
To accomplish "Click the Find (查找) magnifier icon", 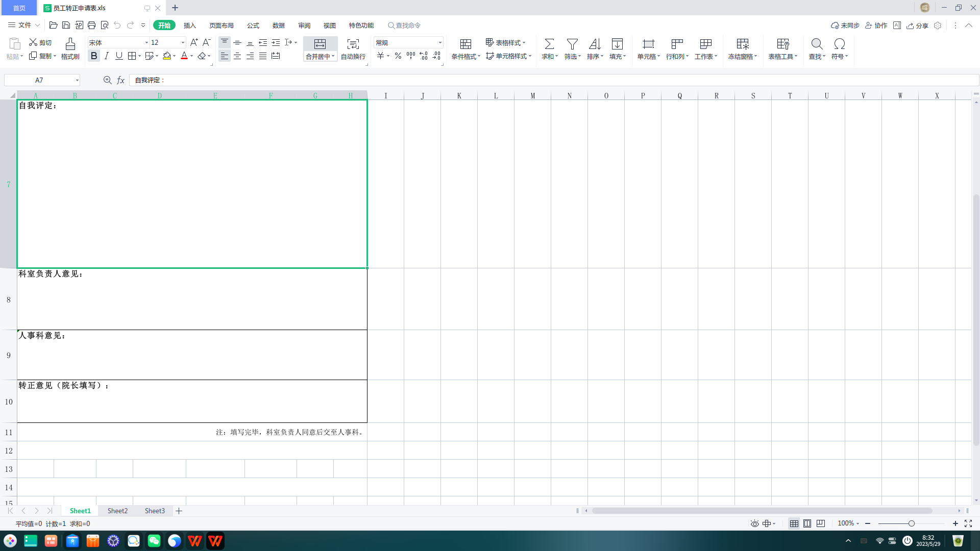I will click(x=817, y=44).
